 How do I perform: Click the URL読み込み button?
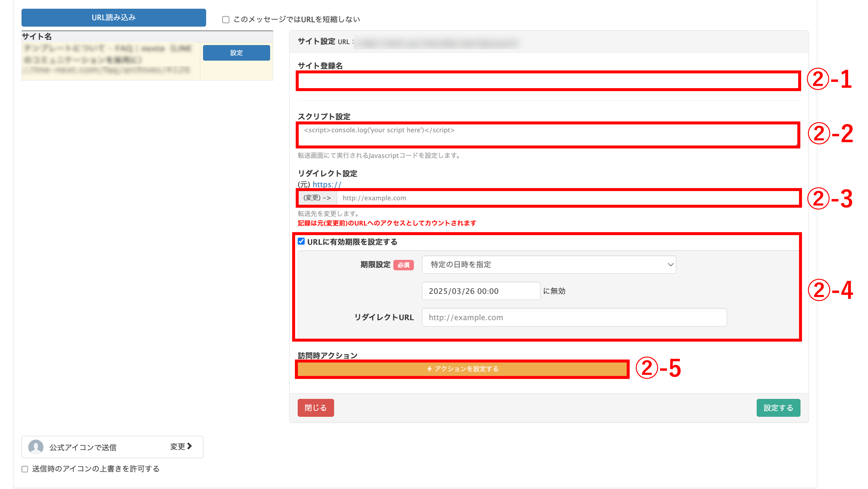click(113, 18)
